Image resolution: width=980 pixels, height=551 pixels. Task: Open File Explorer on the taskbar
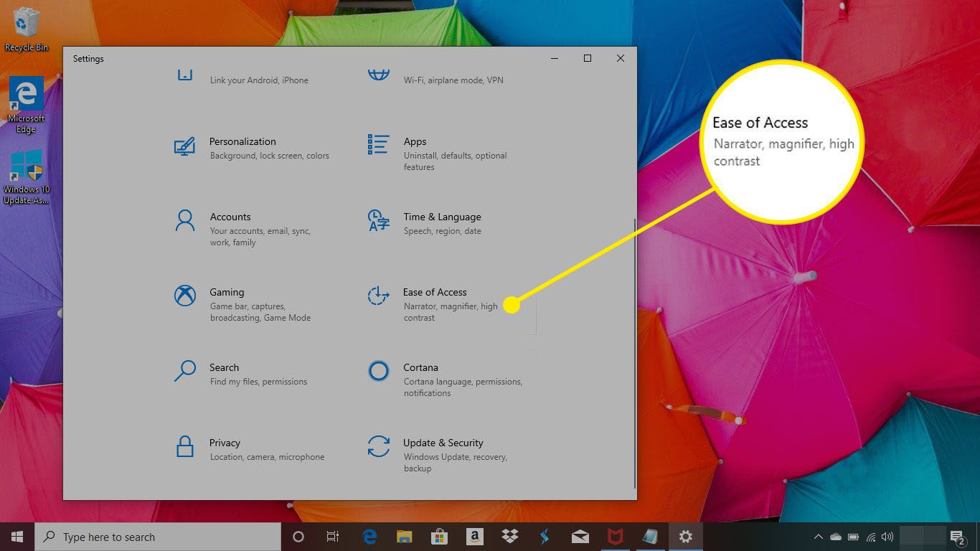pyautogui.click(x=404, y=537)
